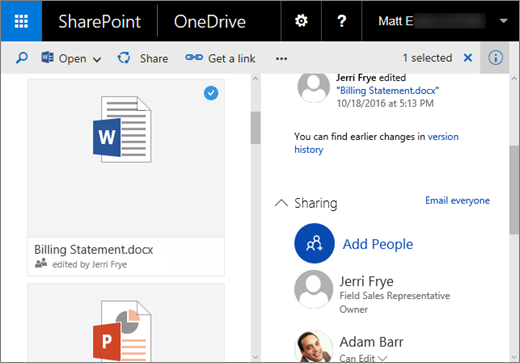This screenshot has height=363, width=520.
Task: Collapse the Sharing section chevron
Action: [281, 203]
